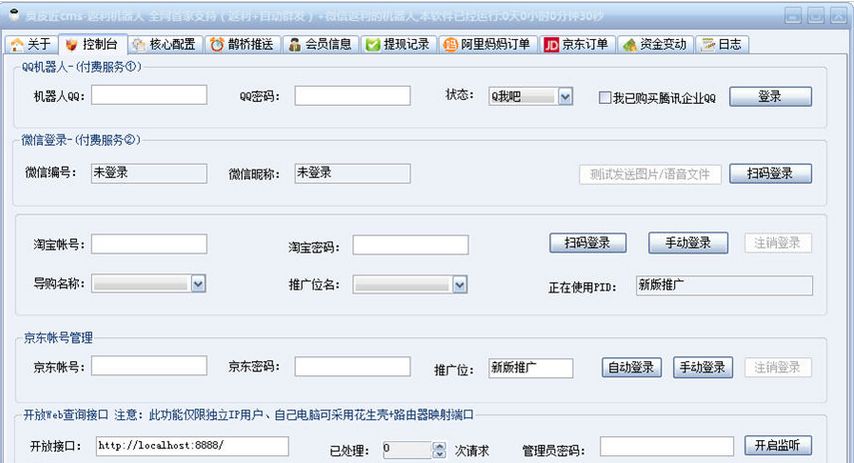Click the 京东帐号管理 group title
The width and height of the screenshot is (854, 463).
(58, 338)
